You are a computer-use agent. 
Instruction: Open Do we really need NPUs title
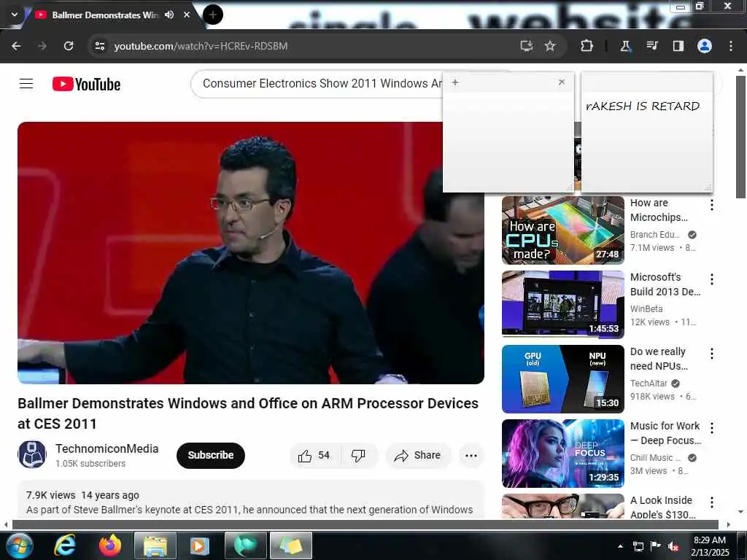[x=659, y=359]
